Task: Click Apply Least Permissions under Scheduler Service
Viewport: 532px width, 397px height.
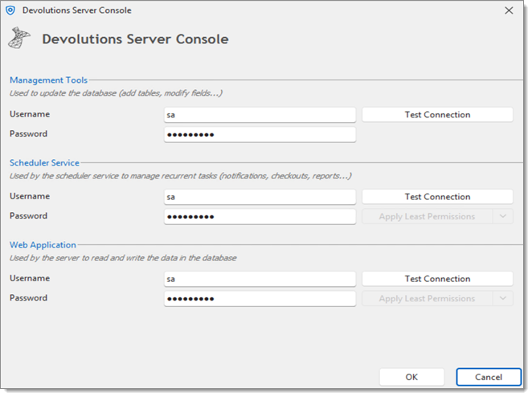Action: pyautogui.click(x=428, y=216)
